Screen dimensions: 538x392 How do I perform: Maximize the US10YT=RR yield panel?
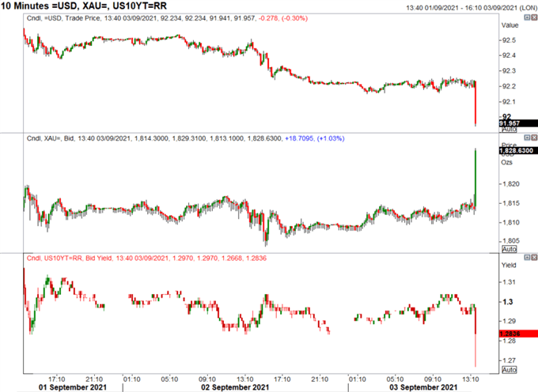point(528,258)
